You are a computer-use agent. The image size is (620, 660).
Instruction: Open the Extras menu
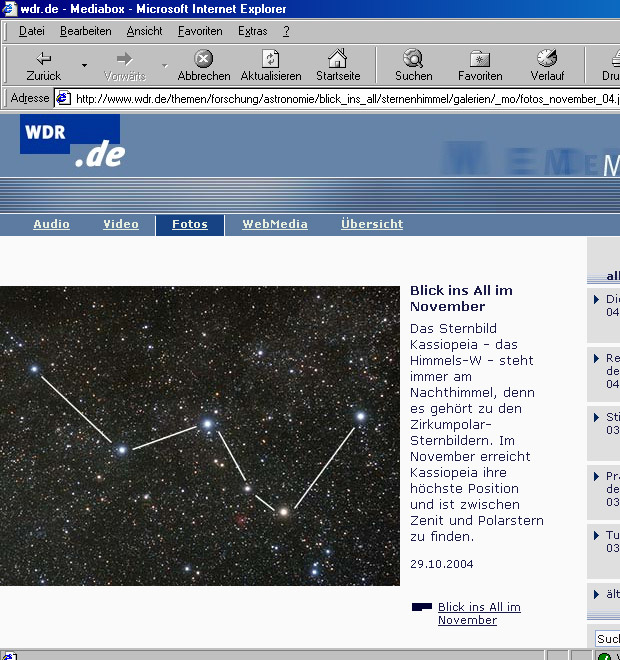(253, 31)
